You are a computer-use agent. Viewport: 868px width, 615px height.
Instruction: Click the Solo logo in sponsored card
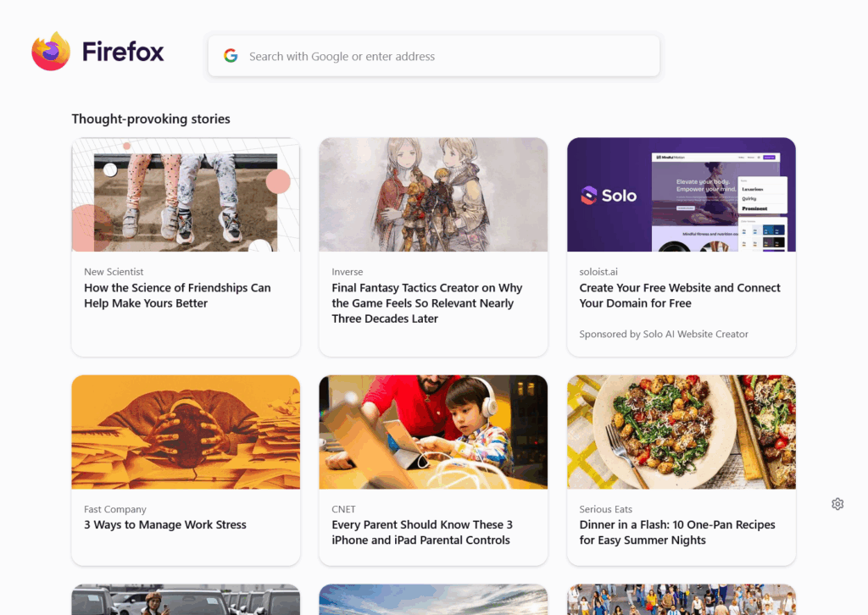pos(609,195)
